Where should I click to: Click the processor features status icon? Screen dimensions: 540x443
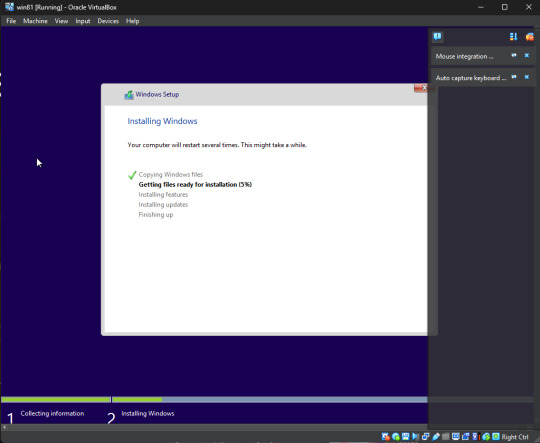[476, 437]
